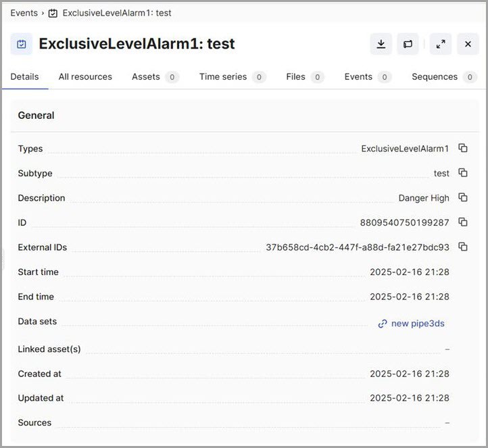Click the event icon beside the title
This screenshot has height=448, width=488.
click(22, 44)
